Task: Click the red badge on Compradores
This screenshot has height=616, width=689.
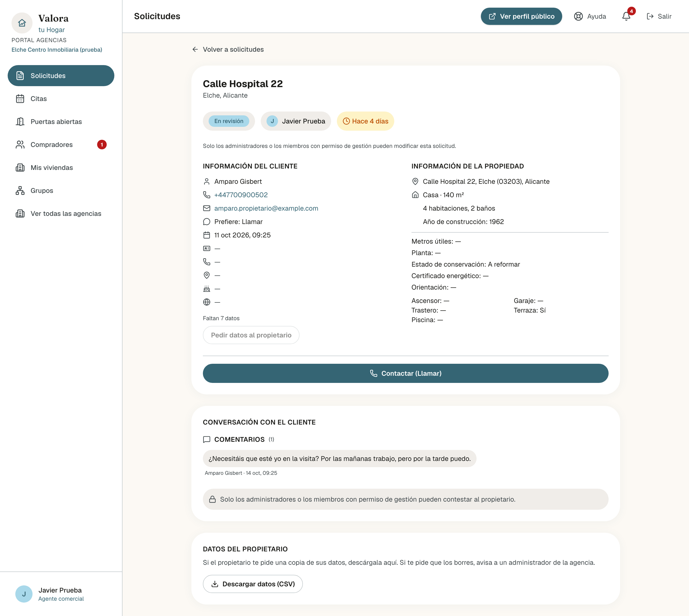Action: [x=102, y=145]
